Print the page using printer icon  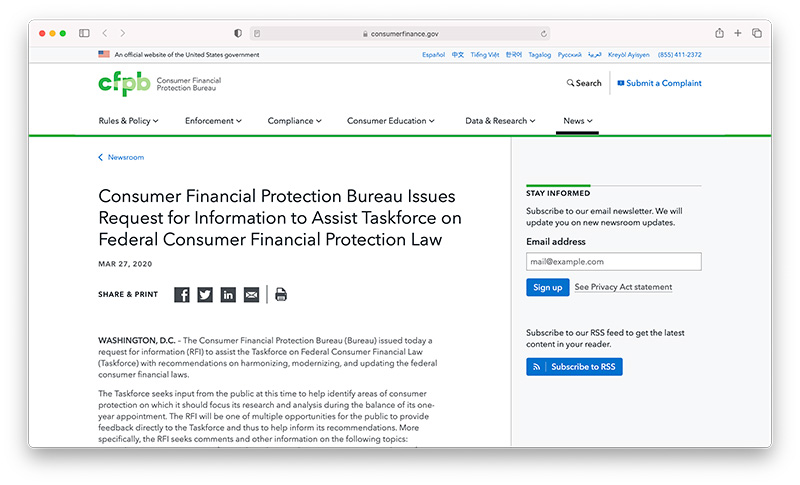pos(281,295)
